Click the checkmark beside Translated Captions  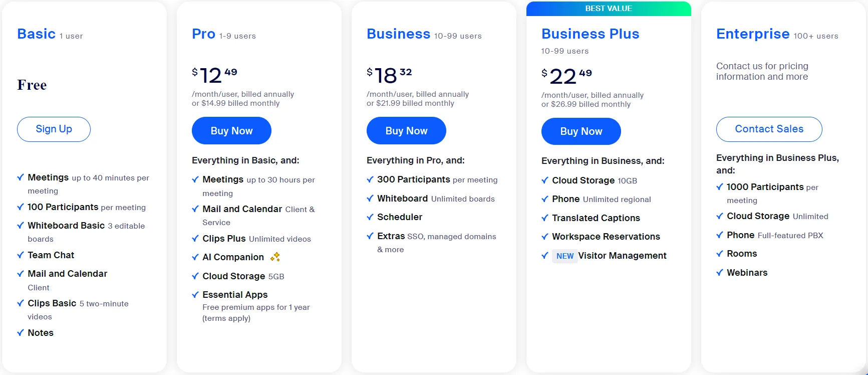click(545, 218)
